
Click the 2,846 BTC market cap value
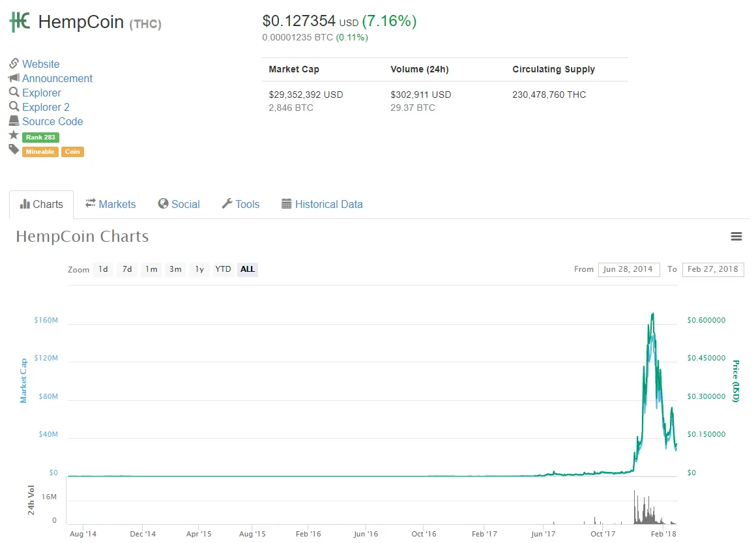tap(291, 108)
